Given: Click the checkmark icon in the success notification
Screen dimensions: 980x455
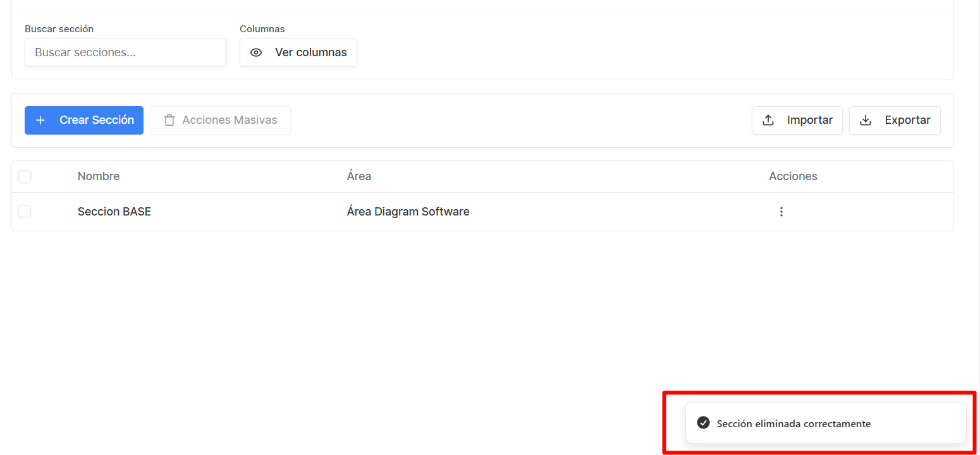Looking at the screenshot, I should click(703, 423).
